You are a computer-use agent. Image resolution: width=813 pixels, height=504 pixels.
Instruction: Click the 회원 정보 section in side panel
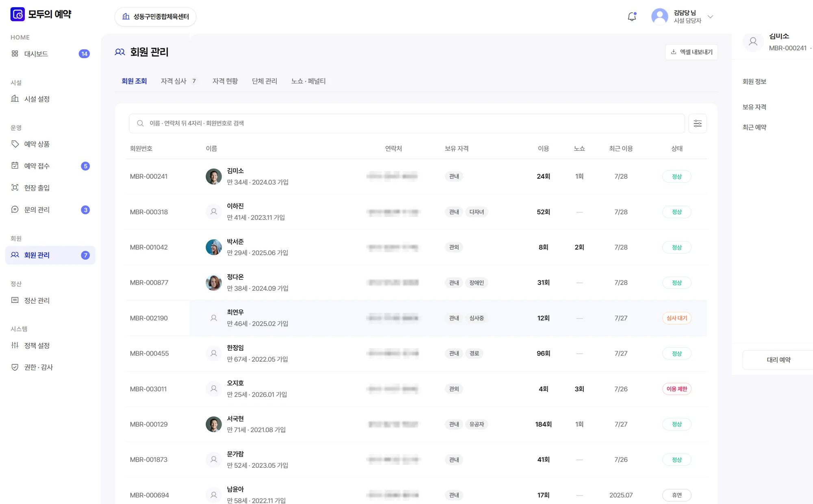[x=754, y=82]
